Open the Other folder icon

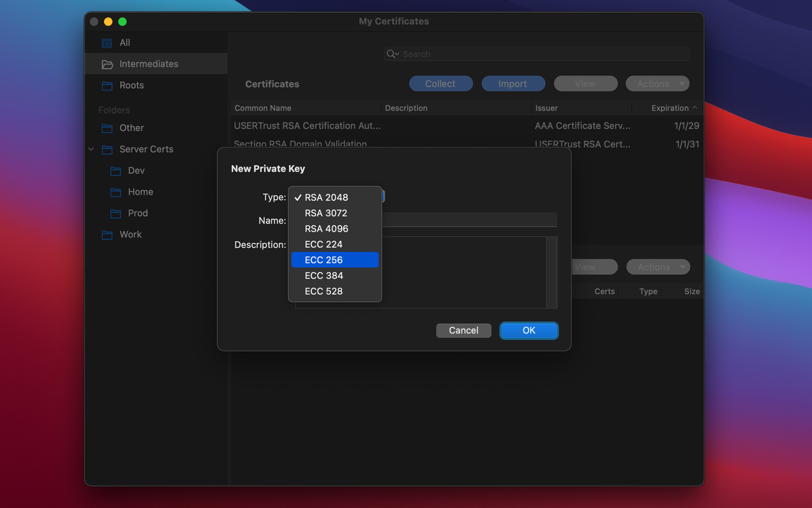click(x=107, y=128)
